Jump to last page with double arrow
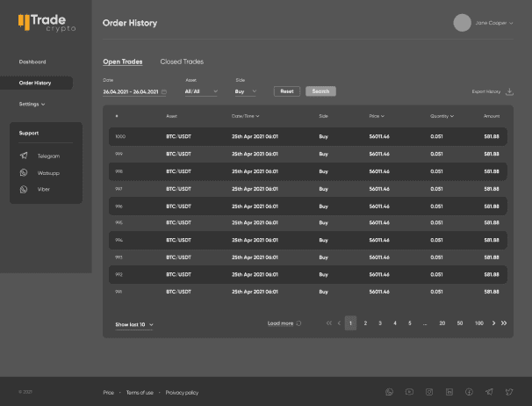Image resolution: width=532 pixels, height=406 pixels. click(504, 323)
